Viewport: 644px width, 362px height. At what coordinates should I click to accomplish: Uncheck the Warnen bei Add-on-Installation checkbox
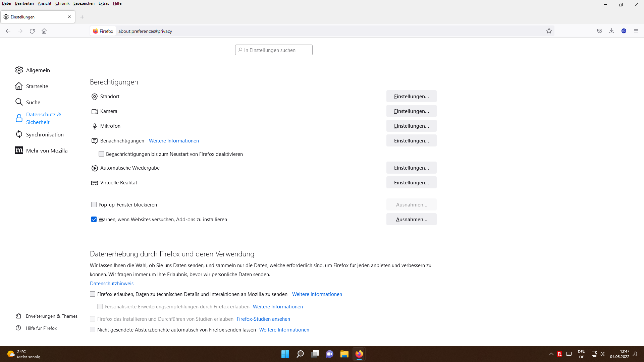click(94, 219)
